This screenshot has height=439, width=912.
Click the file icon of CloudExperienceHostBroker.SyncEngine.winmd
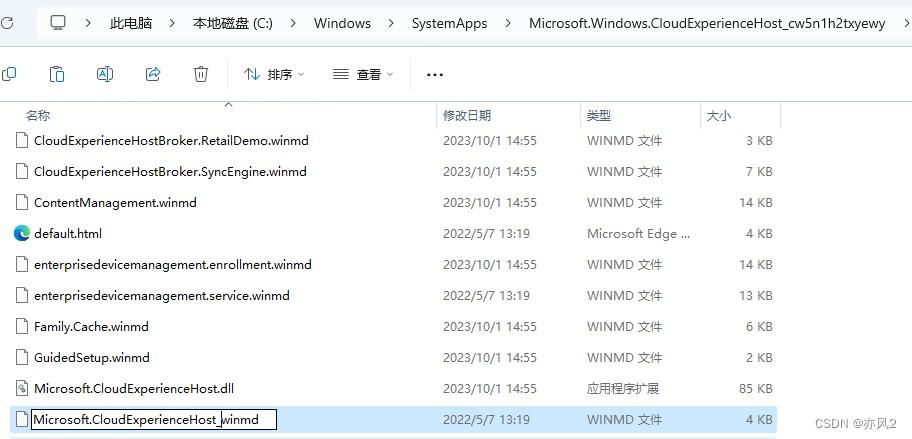[x=22, y=172]
